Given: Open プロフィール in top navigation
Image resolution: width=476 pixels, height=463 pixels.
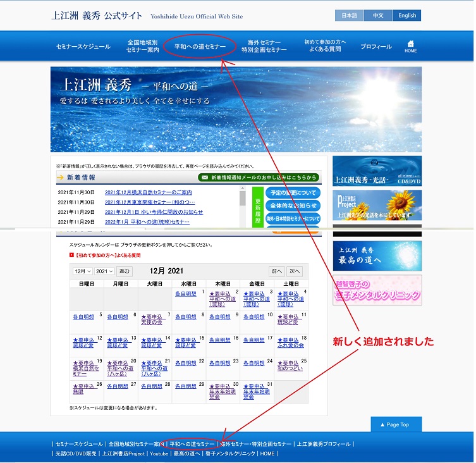Looking at the screenshot, I should pyautogui.click(x=376, y=46).
